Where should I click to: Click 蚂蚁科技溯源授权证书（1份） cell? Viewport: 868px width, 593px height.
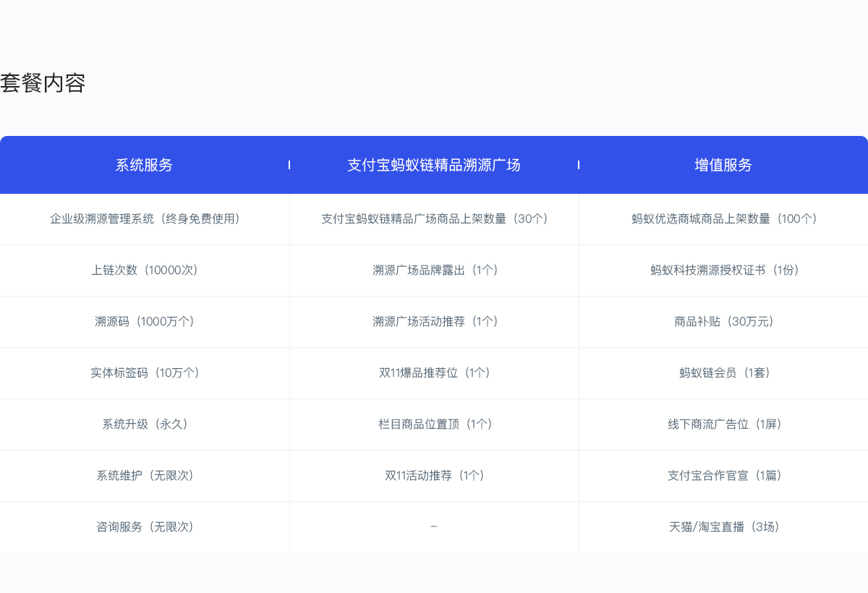pos(723,270)
